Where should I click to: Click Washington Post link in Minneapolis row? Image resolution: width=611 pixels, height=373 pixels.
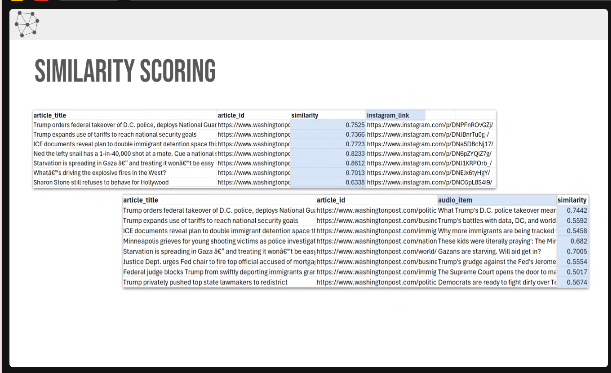coord(376,241)
